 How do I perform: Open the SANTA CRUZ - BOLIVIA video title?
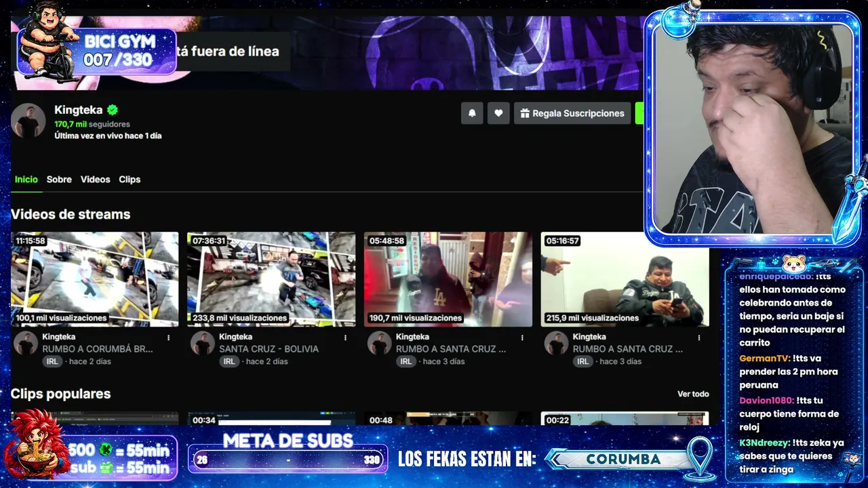tap(269, 349)
